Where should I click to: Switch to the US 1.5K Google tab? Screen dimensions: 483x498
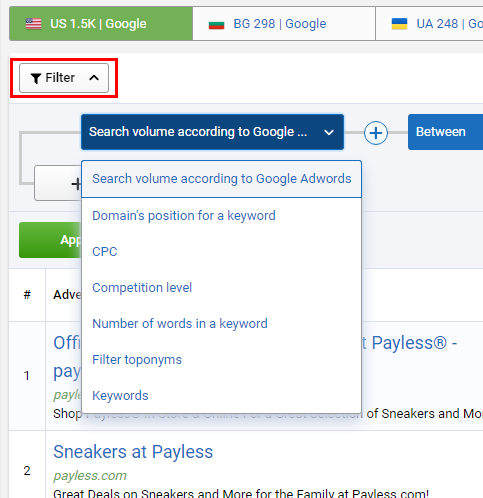[x=101, y=24]
